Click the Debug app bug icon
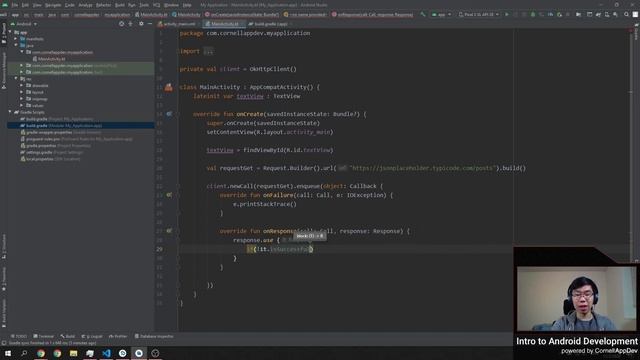Viewport: 640px width, 360px height. point(533,14)
